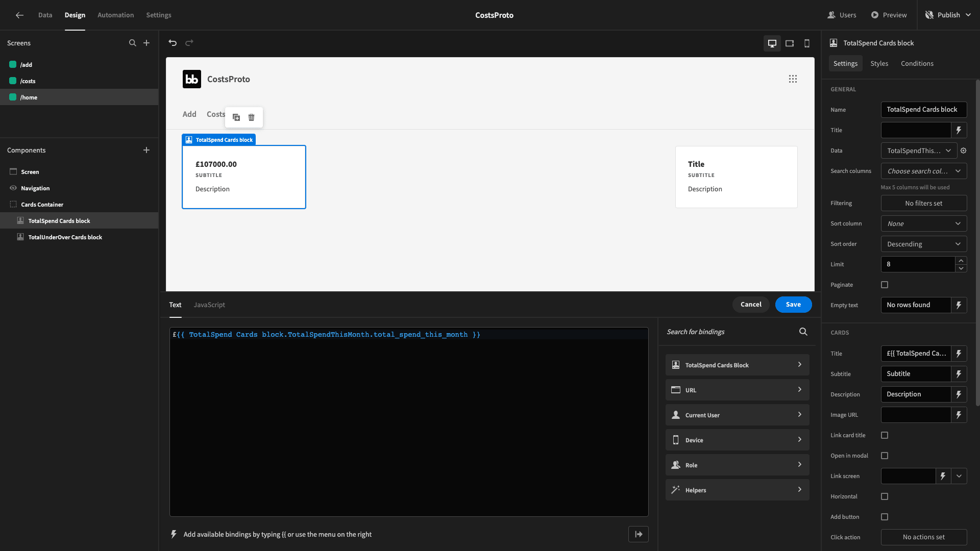Open the Search columns dropdown
Image resolution: width=980 pixels, height=551 pixels.
924,171
